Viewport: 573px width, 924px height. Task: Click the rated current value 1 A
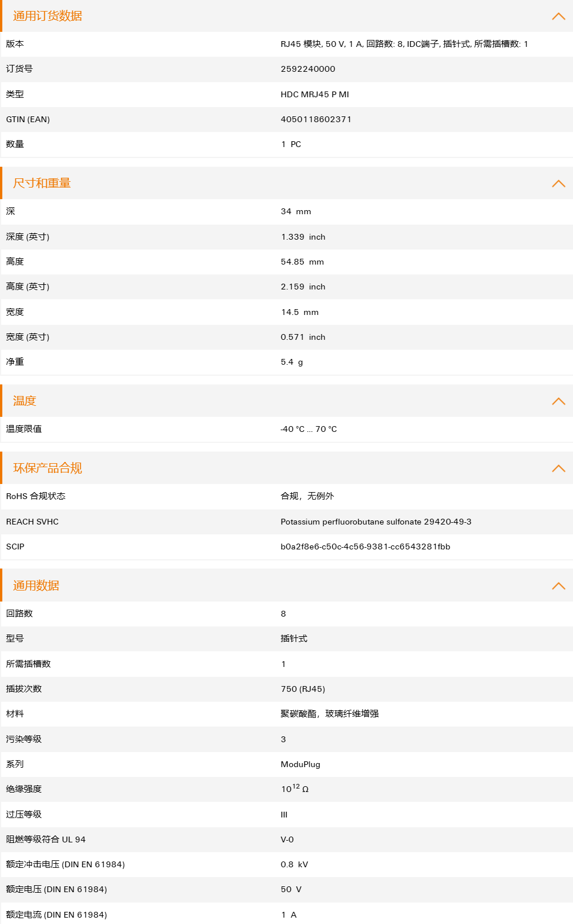click(x=289, y=915)
